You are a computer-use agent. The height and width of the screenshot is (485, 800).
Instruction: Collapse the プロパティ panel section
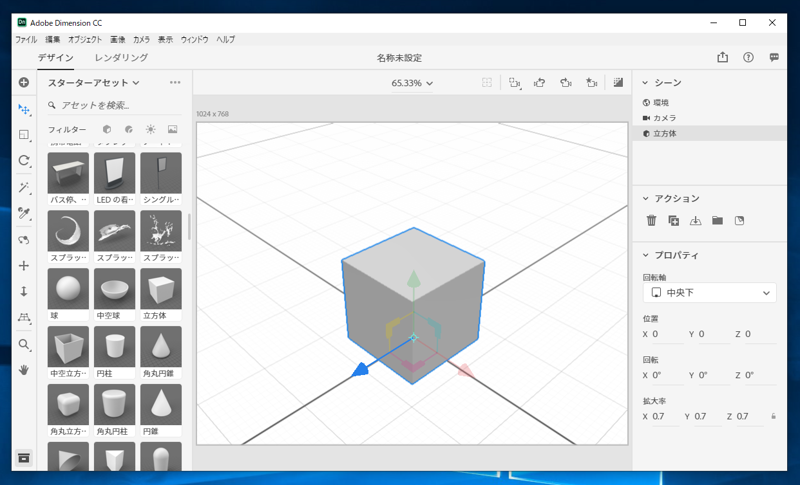click(645, 255)
